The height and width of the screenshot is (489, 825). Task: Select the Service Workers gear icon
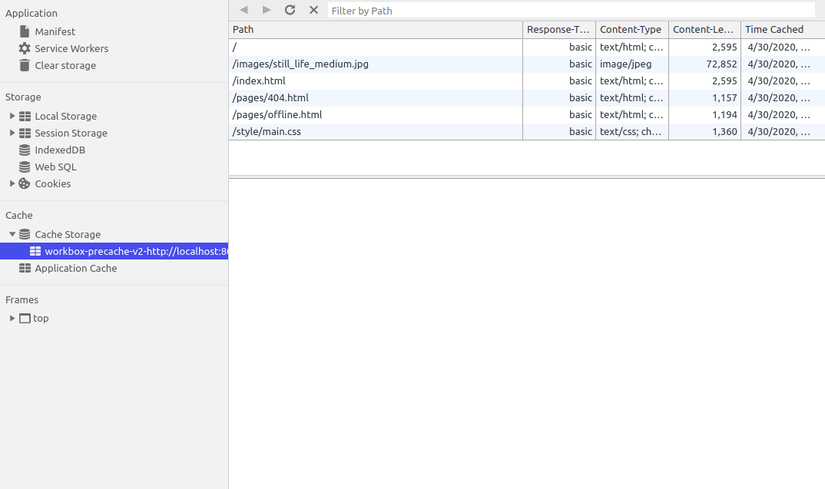coord(24,48)
